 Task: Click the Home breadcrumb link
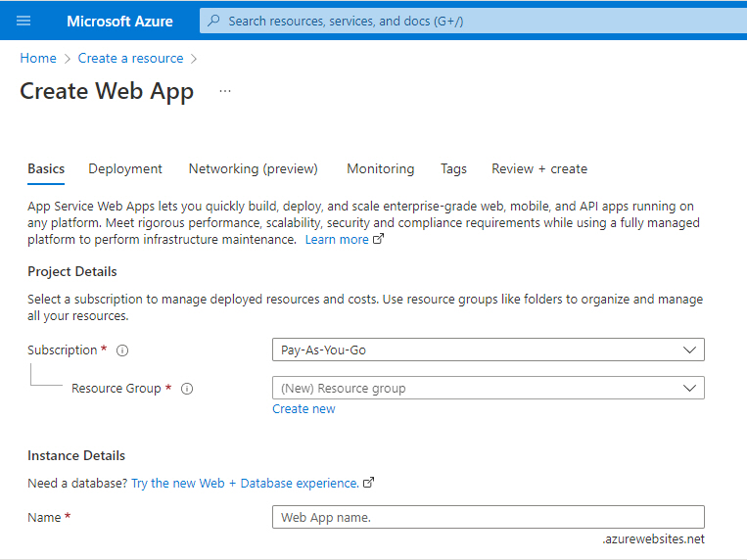[x=38, y=58]
